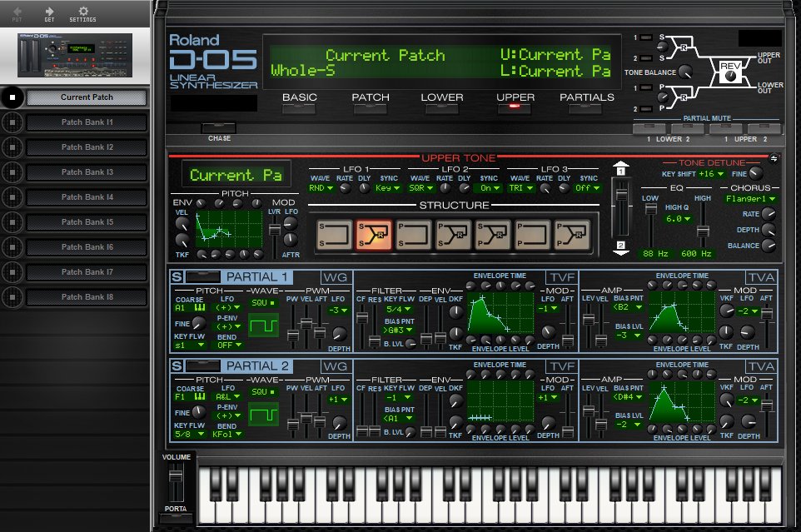Toggle Lower partial 2 mute button
This screenshot has width=801, height=532.
click(x=687, y=128)
